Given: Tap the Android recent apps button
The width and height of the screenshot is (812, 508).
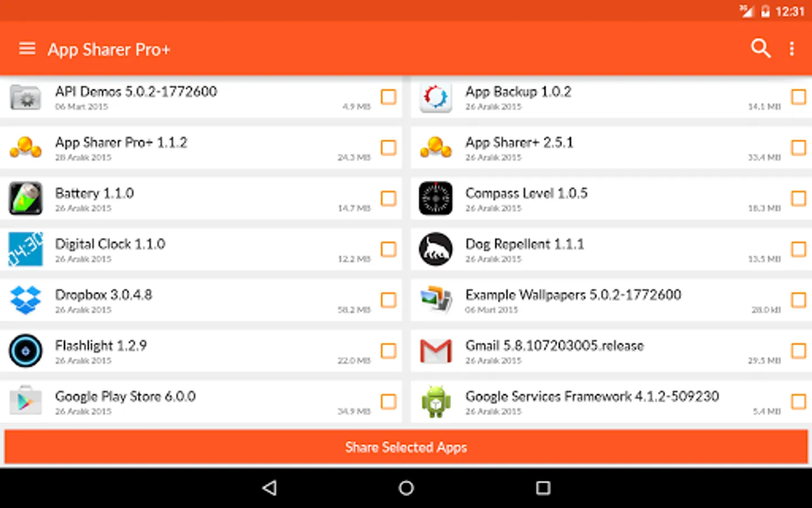Looking at the screenshot, I should point(543,488).
